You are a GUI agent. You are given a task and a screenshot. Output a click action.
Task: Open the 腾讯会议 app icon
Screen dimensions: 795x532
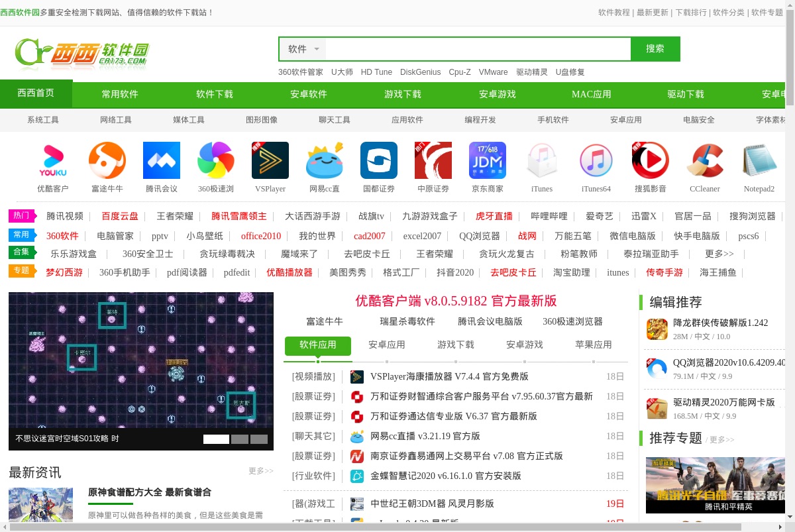pyautogui.click(x=162, y=160)
